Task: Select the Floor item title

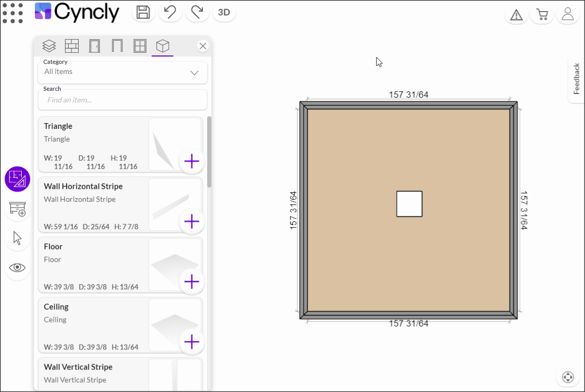Action: [x=53, y=247]
